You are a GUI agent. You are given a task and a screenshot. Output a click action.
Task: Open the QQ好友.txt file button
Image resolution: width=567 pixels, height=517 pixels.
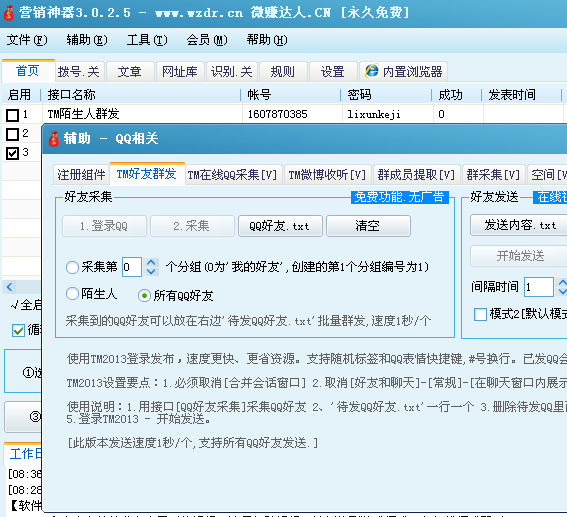pyautogui.click(x=280, y=226)
